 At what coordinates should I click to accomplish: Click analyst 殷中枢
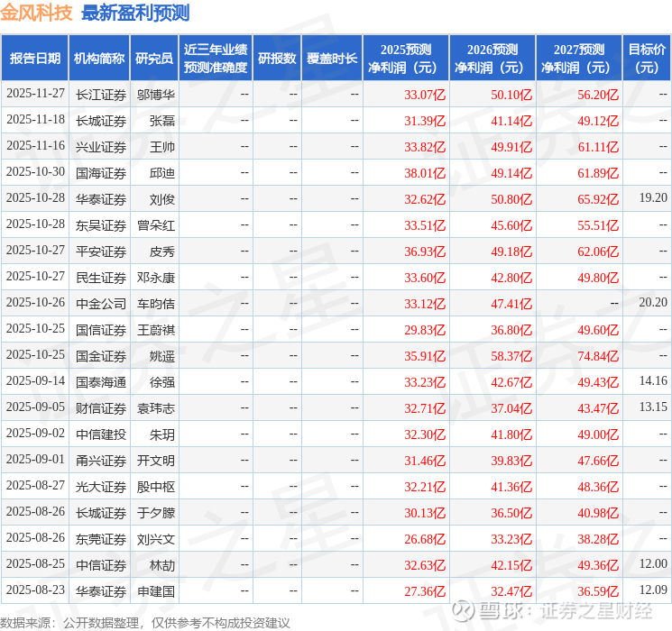[x=156, y=487]
